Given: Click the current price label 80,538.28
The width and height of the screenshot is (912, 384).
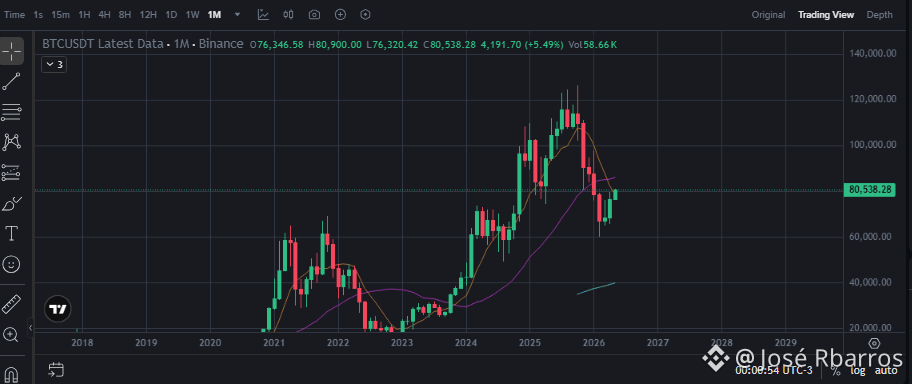Looking at the screenshot, I should click(x=870, y=190).
